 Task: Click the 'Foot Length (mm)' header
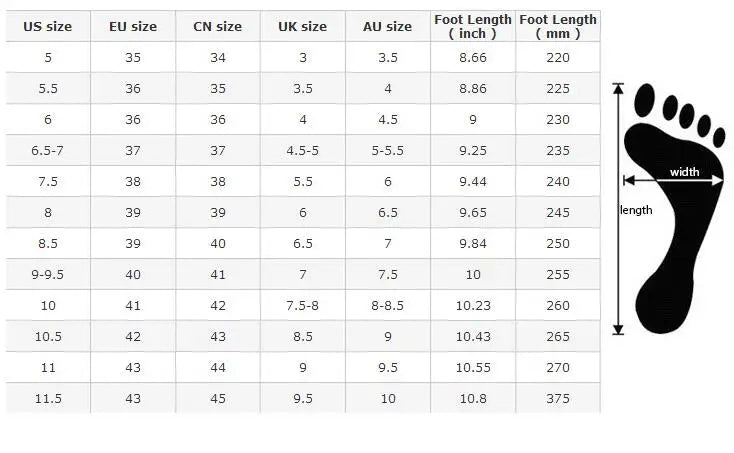[558, 27]
